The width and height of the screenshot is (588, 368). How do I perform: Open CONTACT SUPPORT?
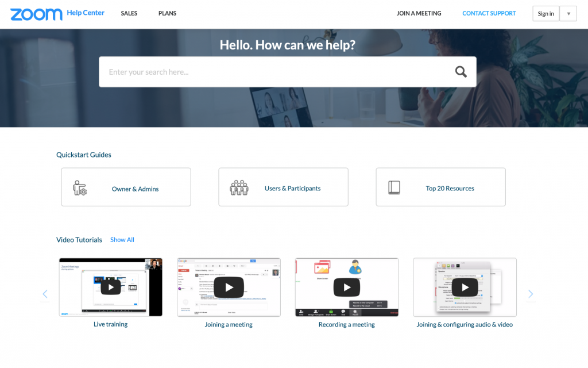(489, 13)
